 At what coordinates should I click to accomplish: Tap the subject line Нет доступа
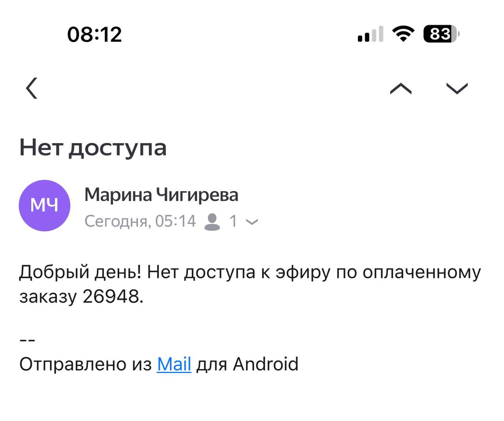(x=93, y=148)
